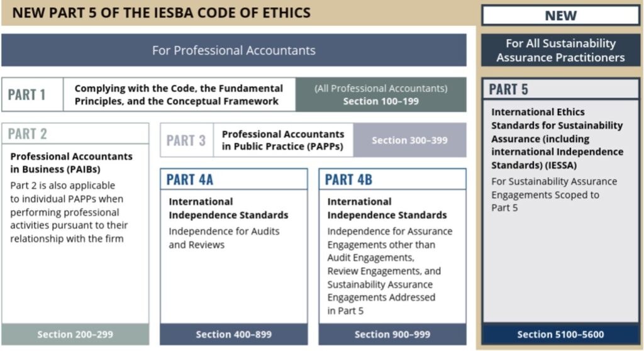Click the PART 5 header
The height and width of the screenshot is (351, 644).
pos(560,89)
